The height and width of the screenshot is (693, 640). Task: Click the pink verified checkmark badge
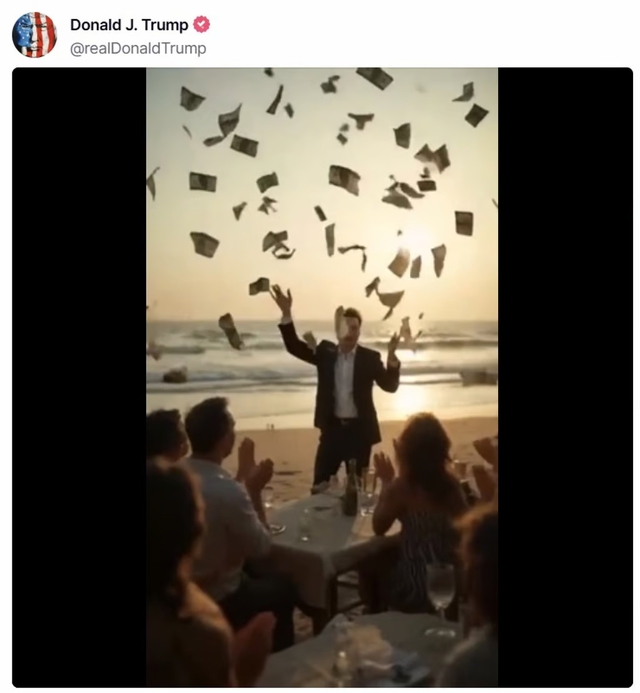point(202,24)
